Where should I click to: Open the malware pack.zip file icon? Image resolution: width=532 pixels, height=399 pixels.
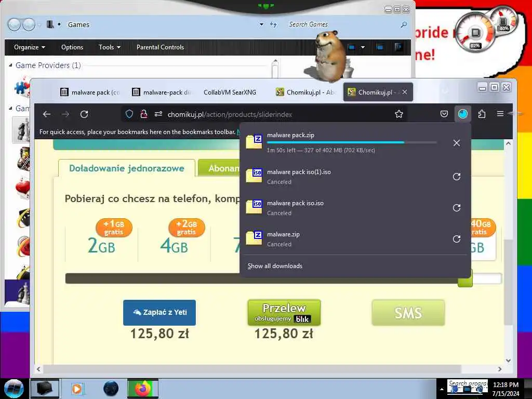click(x=254, y=142)
